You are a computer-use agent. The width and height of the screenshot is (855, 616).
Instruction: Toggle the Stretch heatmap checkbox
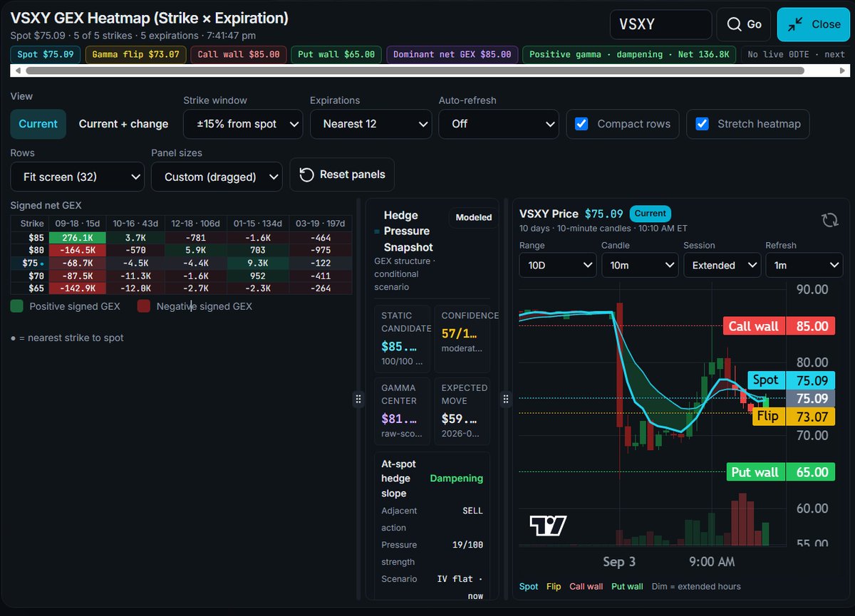(702, 124)
